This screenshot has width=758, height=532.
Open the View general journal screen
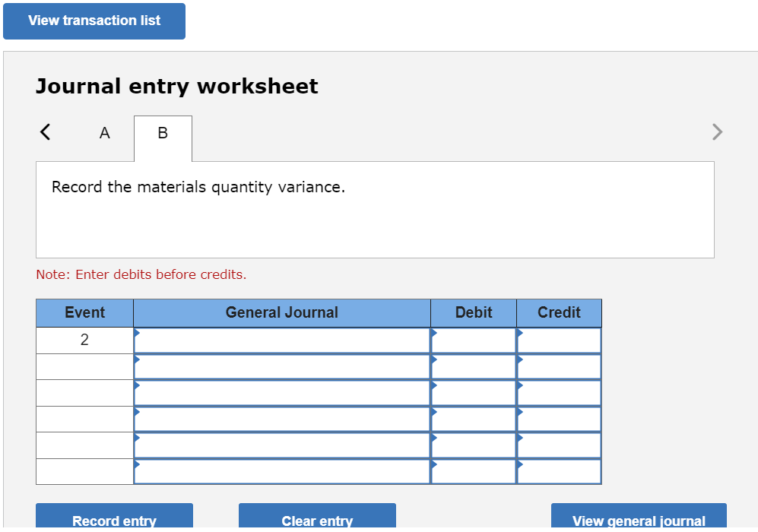tap(639, 521)
